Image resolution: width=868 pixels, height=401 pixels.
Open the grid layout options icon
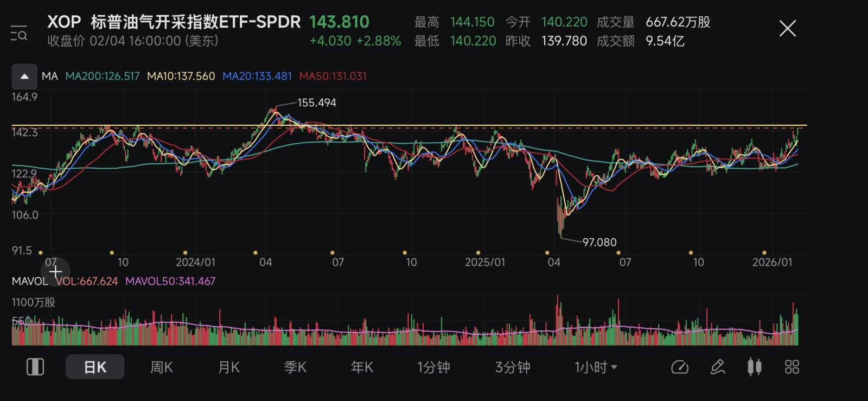click(792, 367)
